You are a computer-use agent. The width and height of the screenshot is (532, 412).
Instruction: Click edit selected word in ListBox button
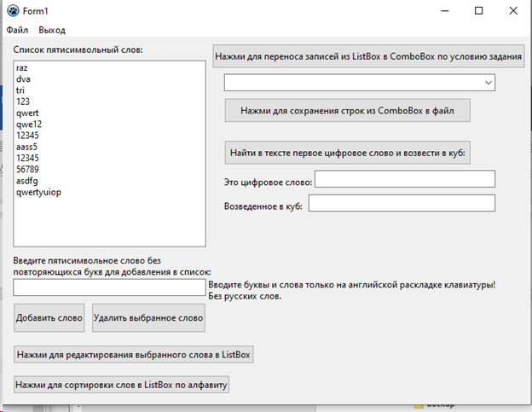133,355
